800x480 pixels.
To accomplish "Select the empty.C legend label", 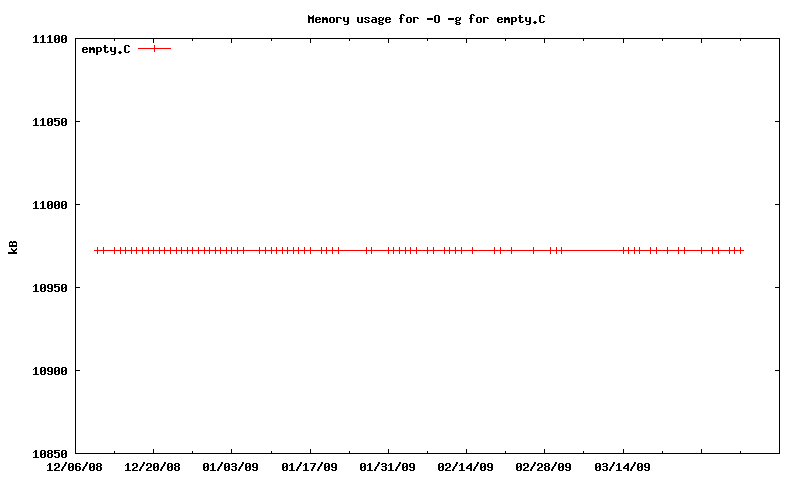I will (x=106, y=49).
